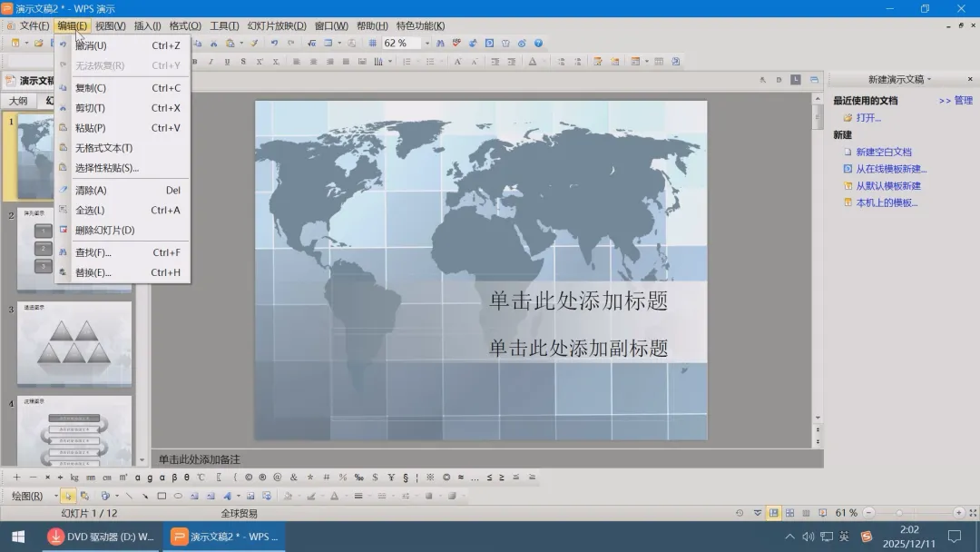The image size is (980, 552).
Task: Toggle underline formatting
Action: (227, 61)
